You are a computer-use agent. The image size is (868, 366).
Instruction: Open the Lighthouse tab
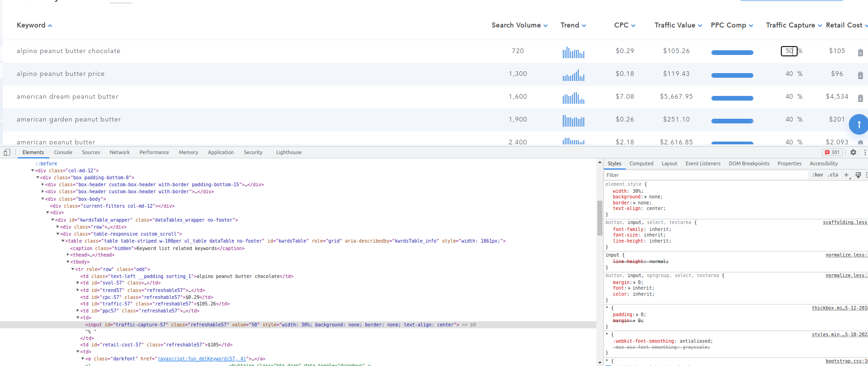coord(289,152)
